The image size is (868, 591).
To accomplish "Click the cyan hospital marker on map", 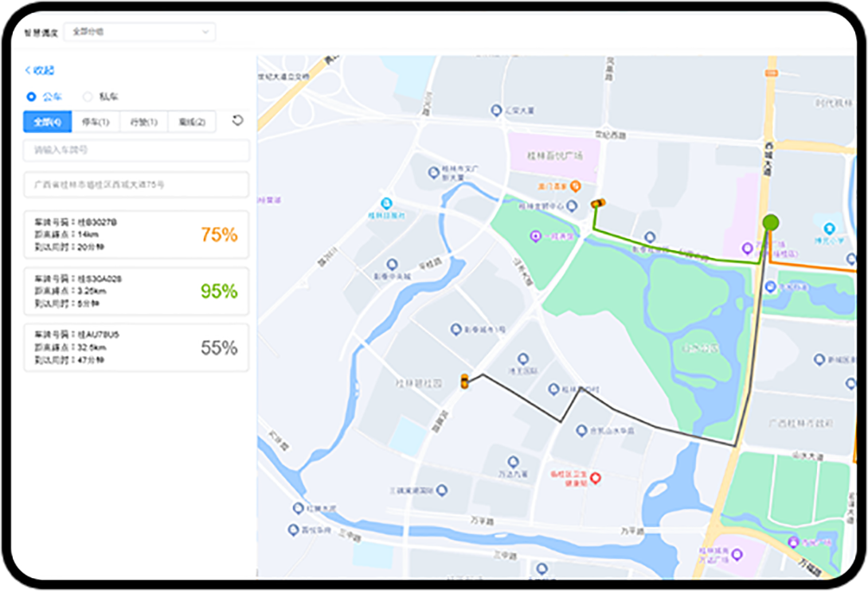I will pos(386,203).
